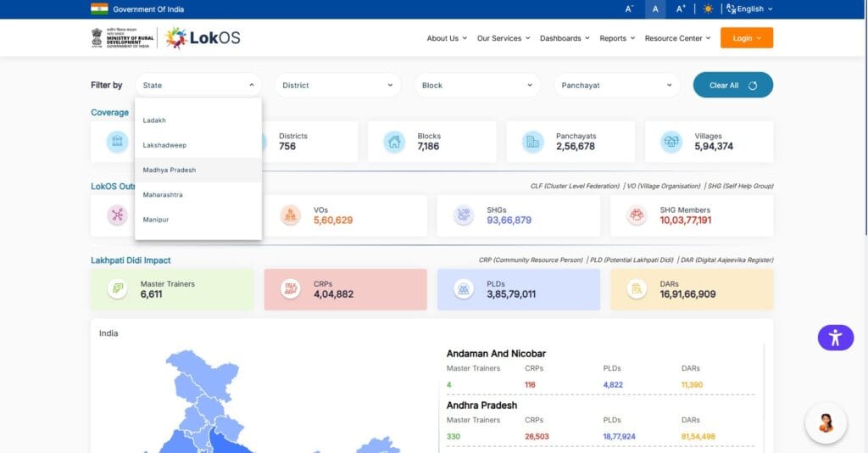Image resolution: width=868 pixels, height=453 pixels.
Task: Open the Block filter dropdown
Action: point(477,86)
